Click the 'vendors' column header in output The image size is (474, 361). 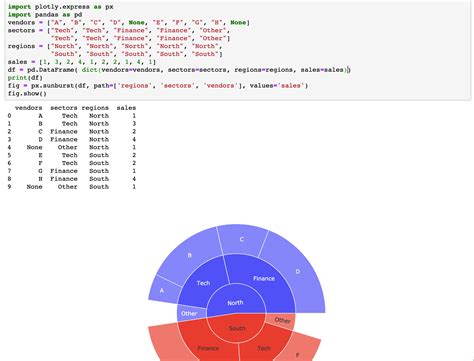[29, 108]
